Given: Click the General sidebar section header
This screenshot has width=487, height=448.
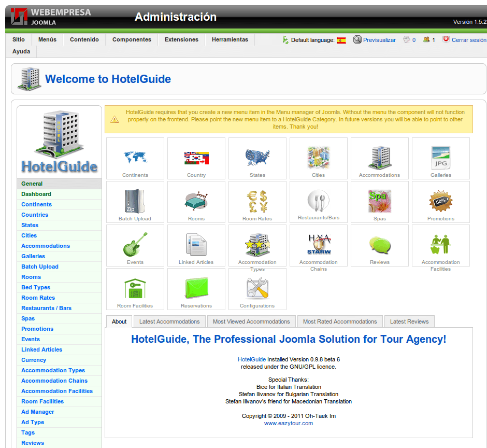Looking at the screenshot, I should pyautogui.click(x=60, y=184).
